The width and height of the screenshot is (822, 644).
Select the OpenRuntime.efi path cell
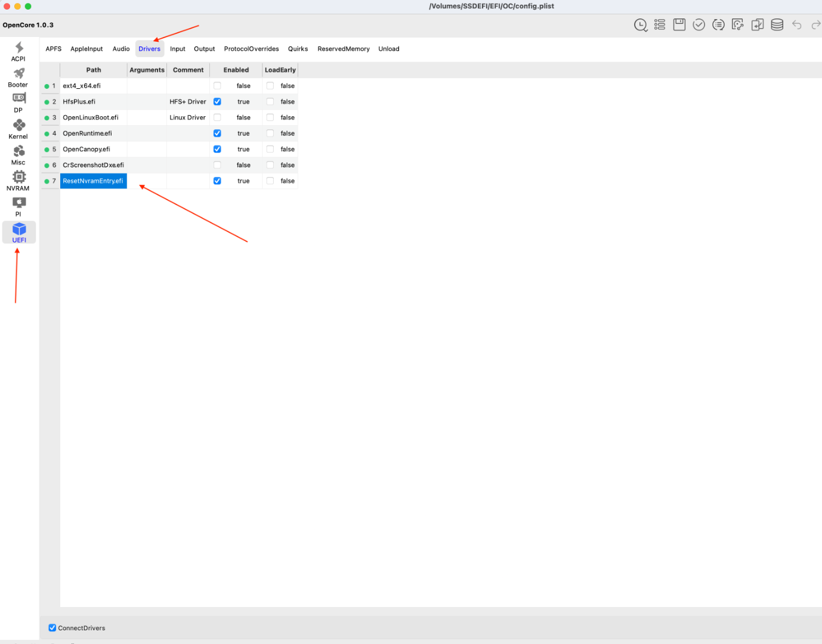pyautogui.click(x=94, y=134)
